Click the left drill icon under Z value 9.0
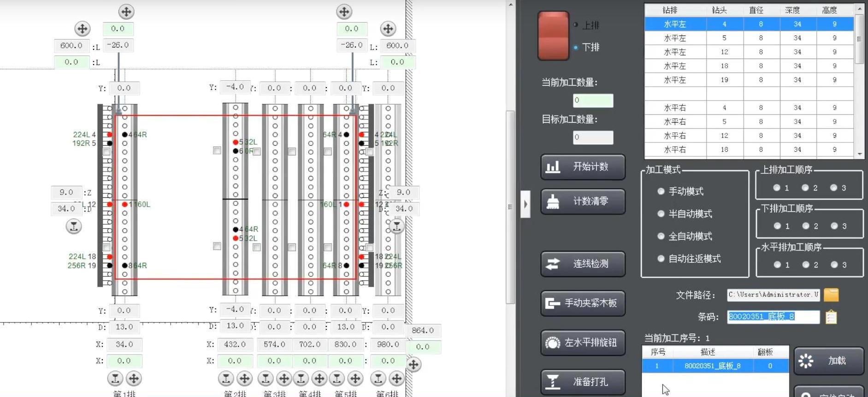The height and width of the screenshot is (397, 868). pos(74,226)
